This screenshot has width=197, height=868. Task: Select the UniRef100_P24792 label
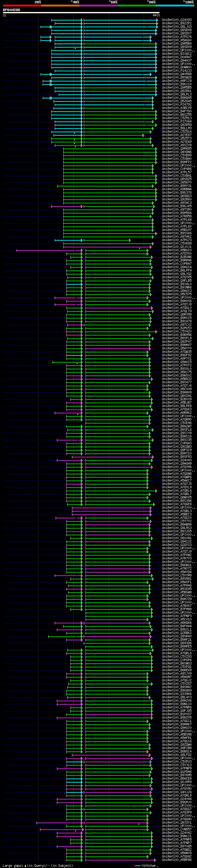tap(176, 104)
